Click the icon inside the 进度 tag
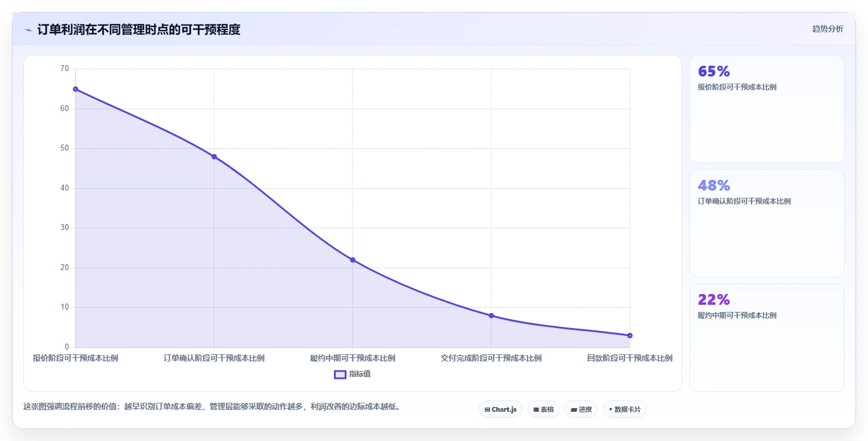The height and width of the screenshot is (441, 868). 573,410
